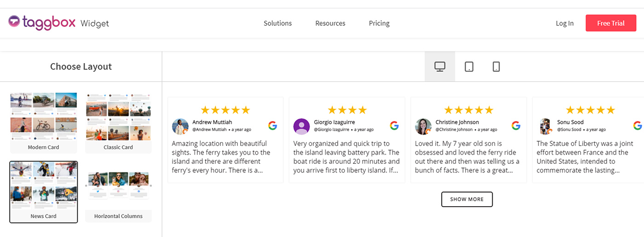Click Andrew Muttiah's profile avatar
The height and width of the screenshot is (237, 644).
coord(180,126)
